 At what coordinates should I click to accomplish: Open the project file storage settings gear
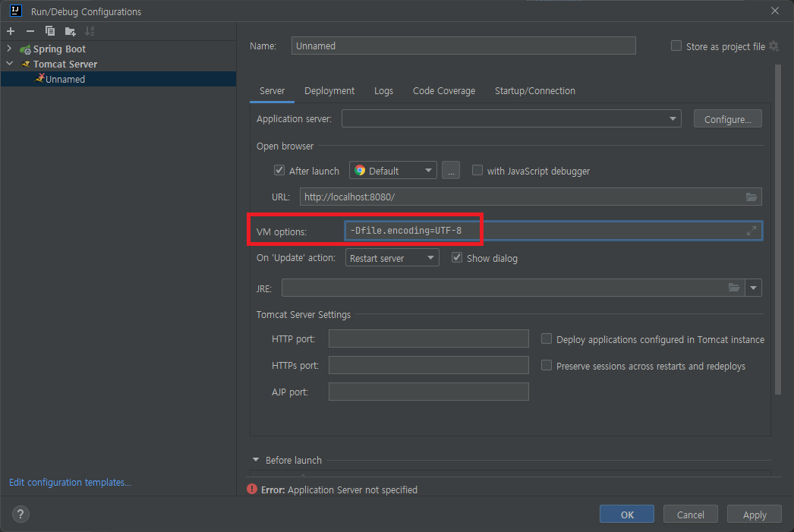tap(774, 46)
